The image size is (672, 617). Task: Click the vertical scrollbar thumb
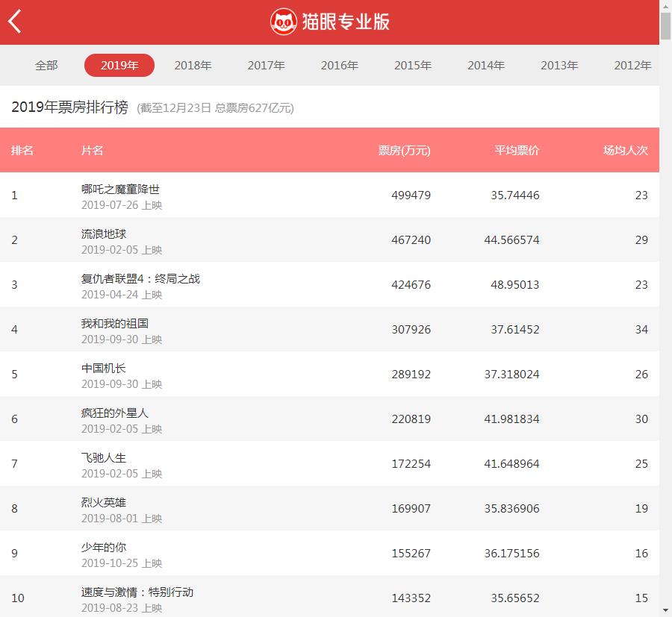point(665,25)
